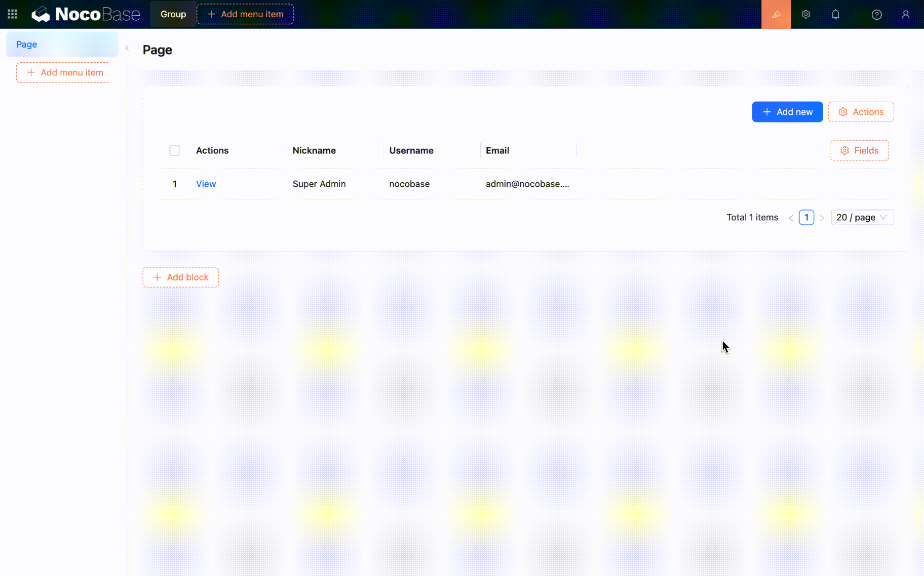The image size is (924, 576).
Task: Click row number 1 in the table
Action: click(175, 184)
